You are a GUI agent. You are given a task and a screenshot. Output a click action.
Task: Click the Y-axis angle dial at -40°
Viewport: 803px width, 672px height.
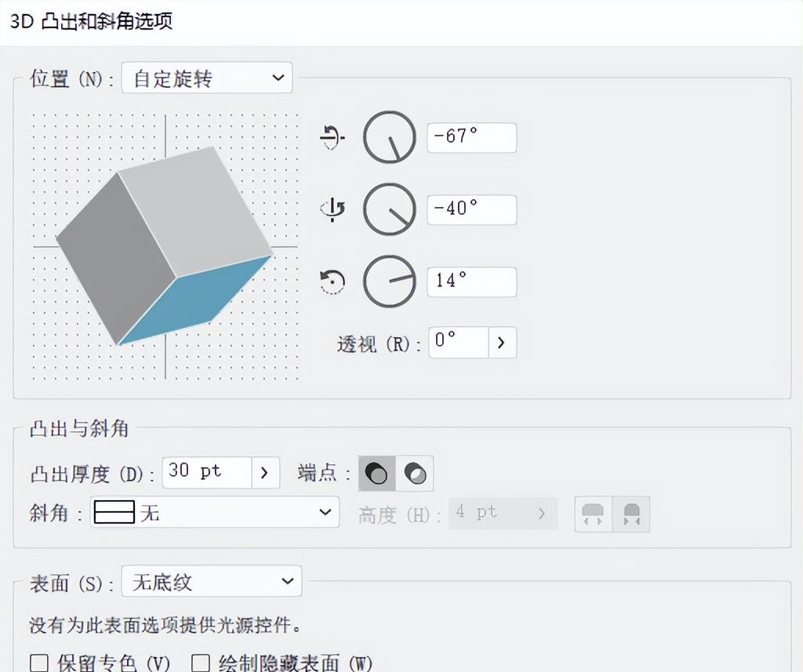389,209
